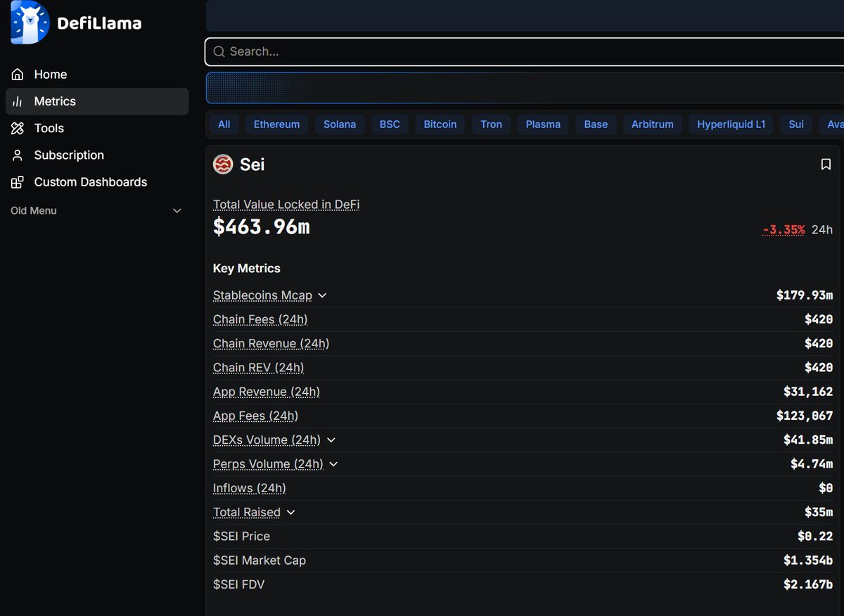Click the search magnifier icon
This screenshot has width=844, height=616.
click(219, 51)
